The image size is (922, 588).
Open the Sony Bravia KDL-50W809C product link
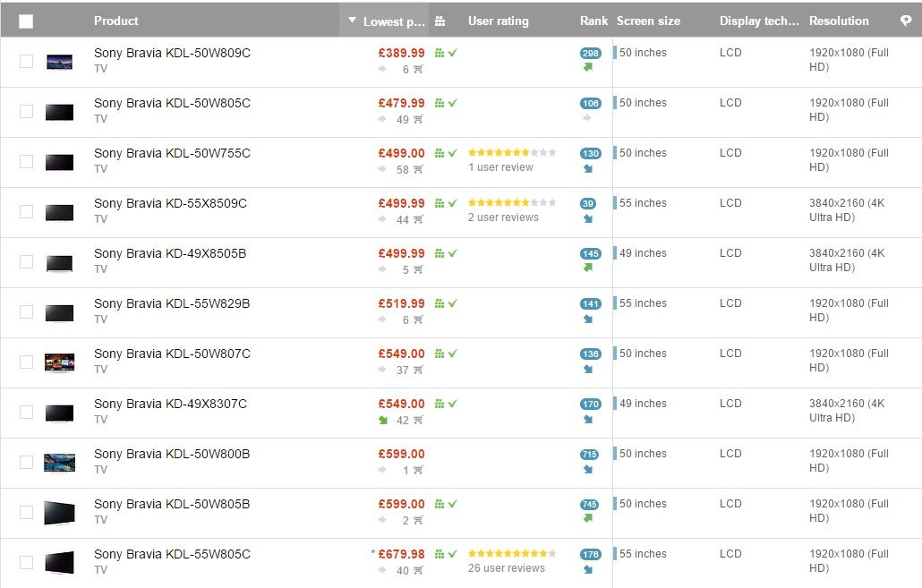click(172, 53)
